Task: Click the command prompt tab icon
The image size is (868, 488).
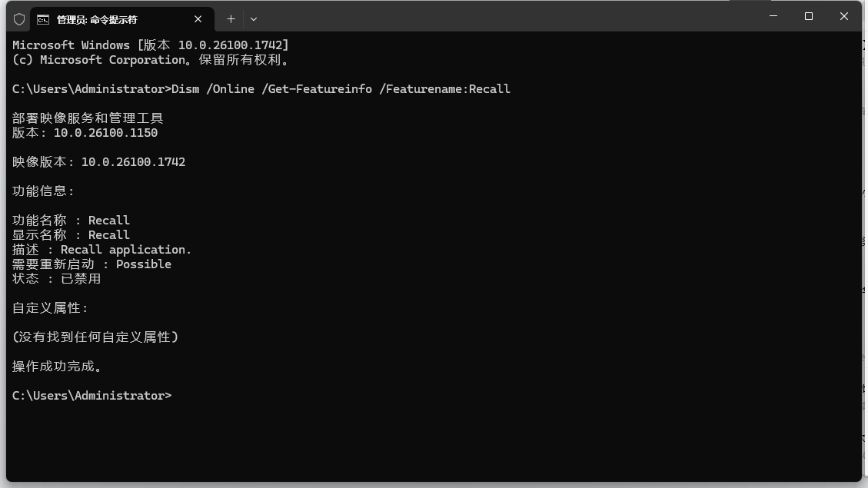Action: point(42,20)
